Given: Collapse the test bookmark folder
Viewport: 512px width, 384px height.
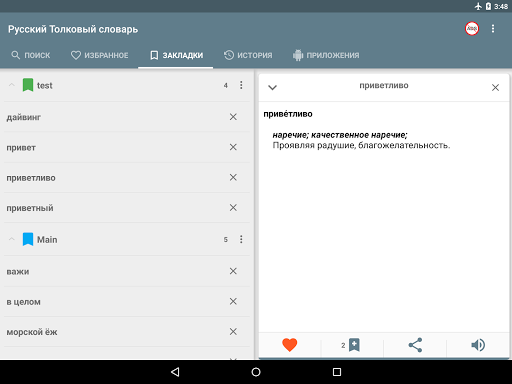Looking at the screenshot, I should 12,85.
